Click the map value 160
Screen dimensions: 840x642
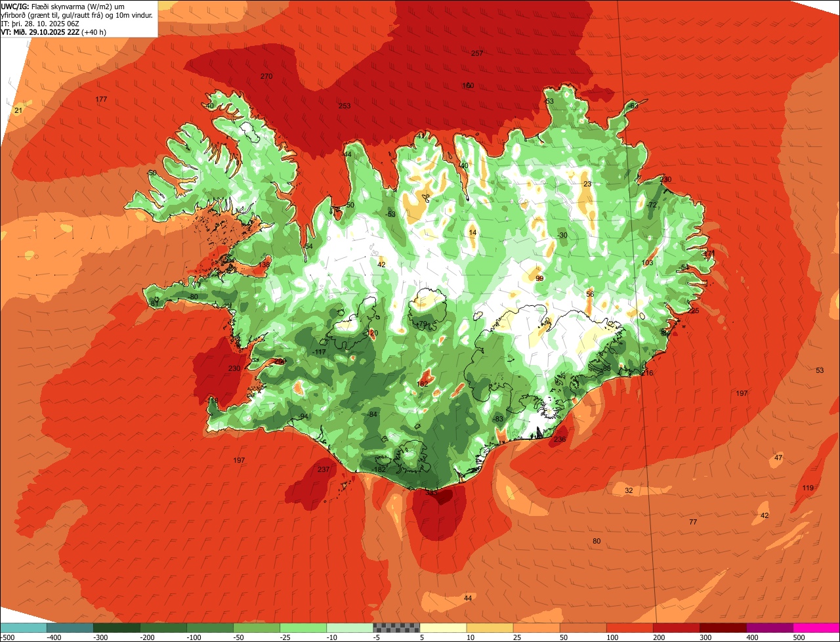coord(468,86)
